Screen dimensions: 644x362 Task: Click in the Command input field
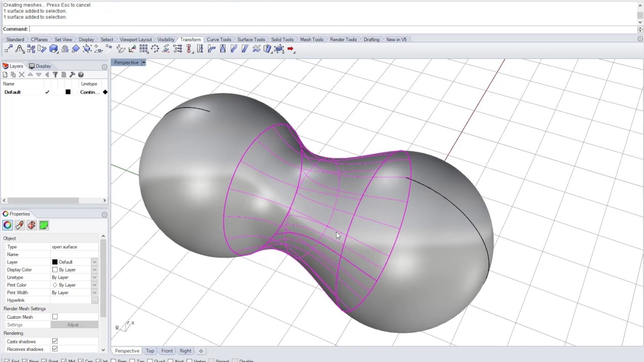tap(333, 29)
